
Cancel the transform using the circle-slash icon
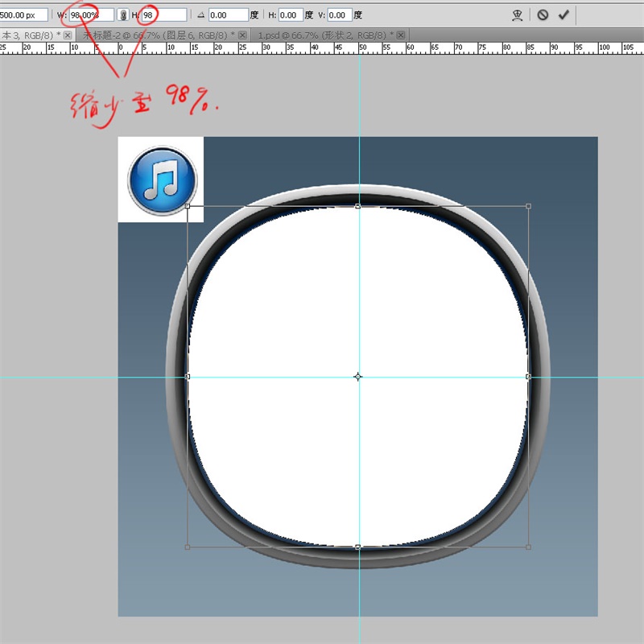coord(543,14)
